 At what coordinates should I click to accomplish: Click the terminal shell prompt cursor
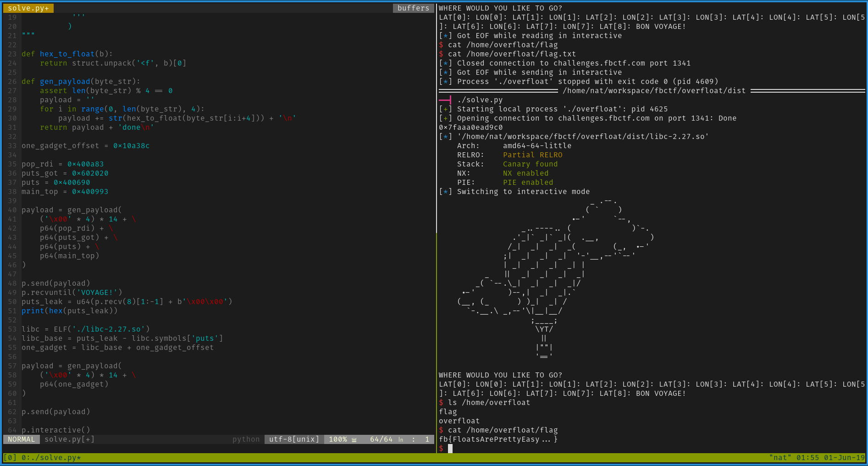click(x=450, y=449)
